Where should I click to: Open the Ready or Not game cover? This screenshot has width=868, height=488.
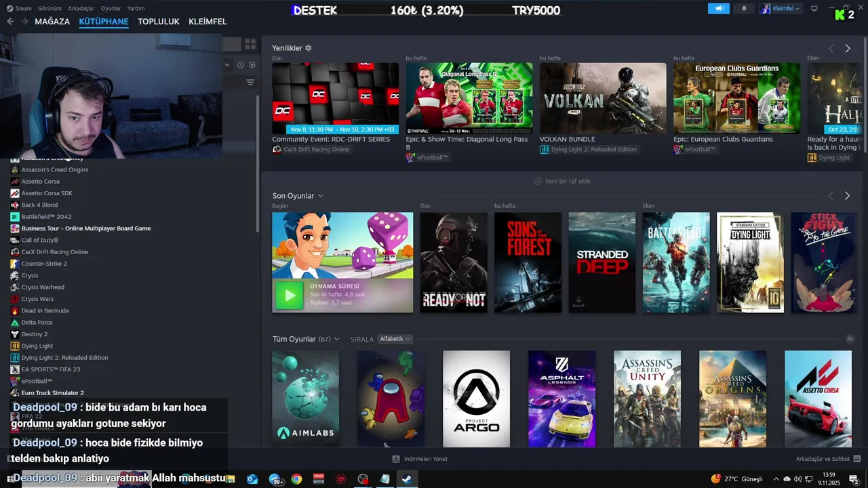454,262
